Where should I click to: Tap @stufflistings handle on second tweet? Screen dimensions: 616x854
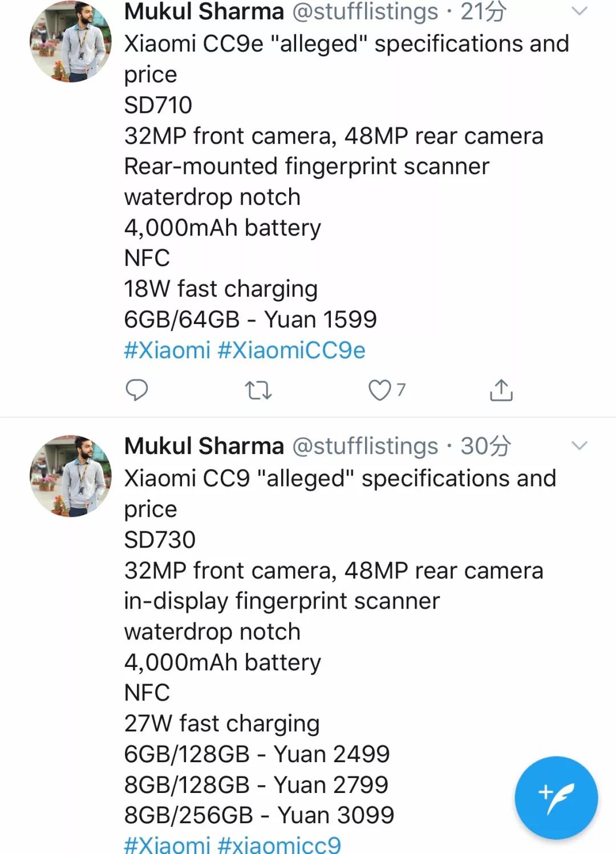coord(365,446)
